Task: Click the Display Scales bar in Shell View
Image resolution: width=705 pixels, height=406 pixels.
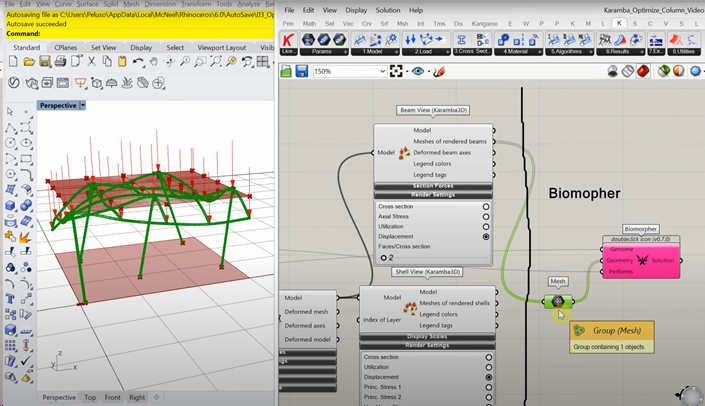Action: tap(427, 336)
